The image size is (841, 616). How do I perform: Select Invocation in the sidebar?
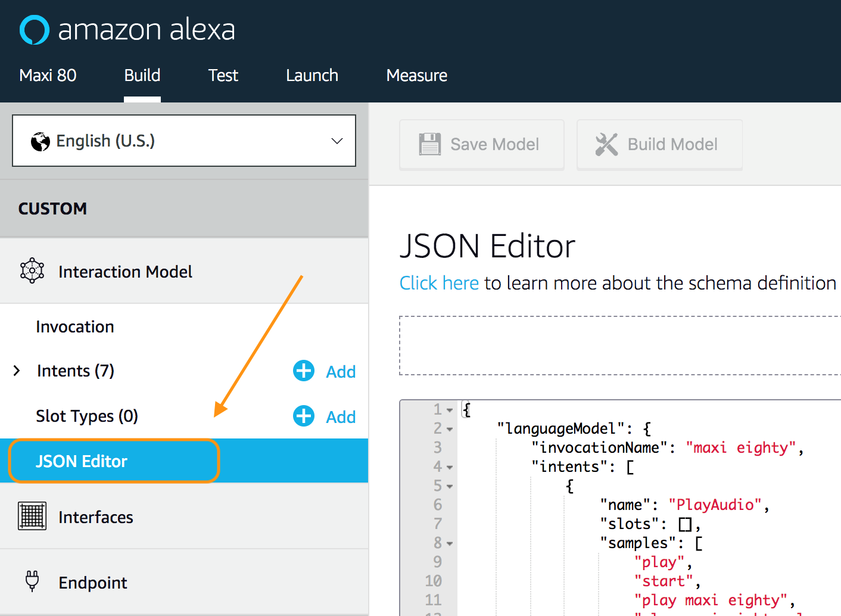coord(74,326)
